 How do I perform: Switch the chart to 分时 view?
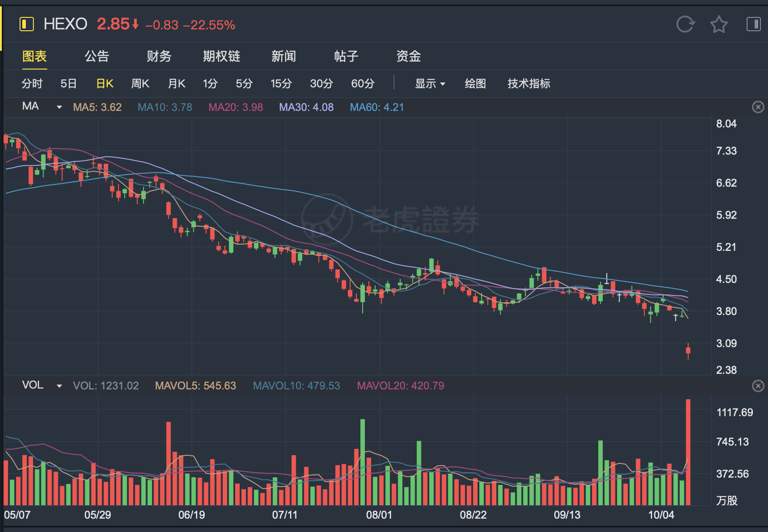point(32,83)
